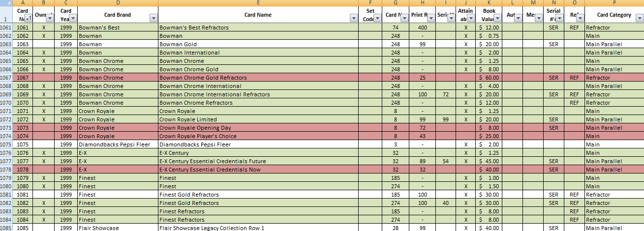Click 'Bowman Chrome International Refractors' cell
644x231 pixels.
point(258,94)
